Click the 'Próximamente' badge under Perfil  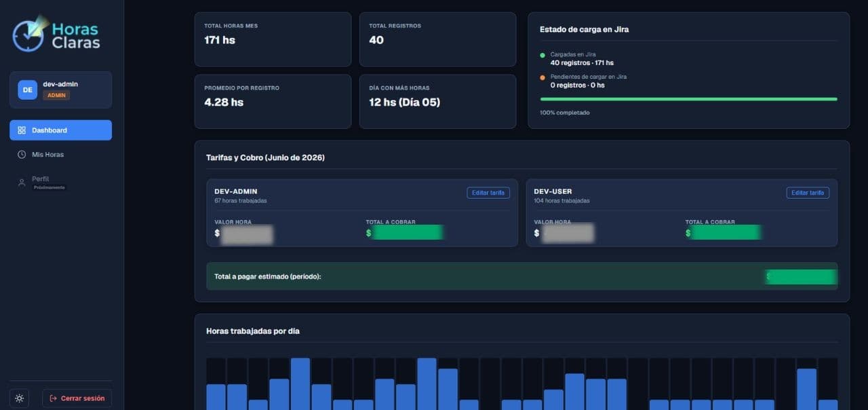(x=50, y=187)
